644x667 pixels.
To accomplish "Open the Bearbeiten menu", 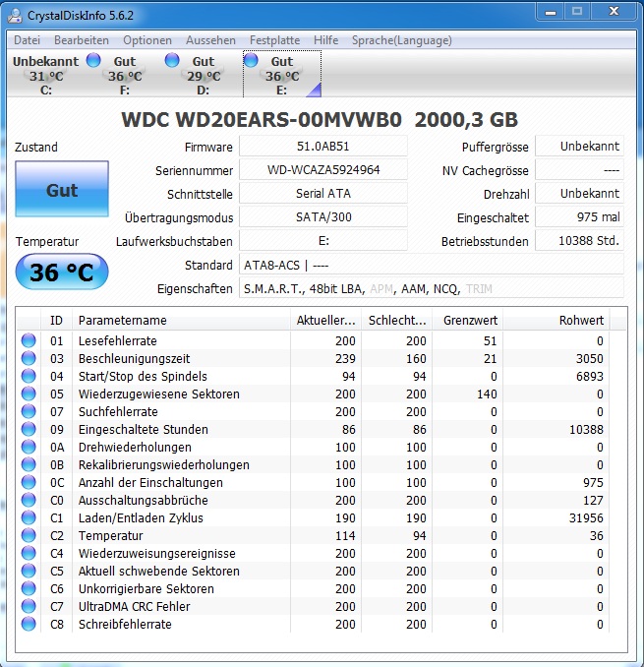I will (x=82, y=40).
